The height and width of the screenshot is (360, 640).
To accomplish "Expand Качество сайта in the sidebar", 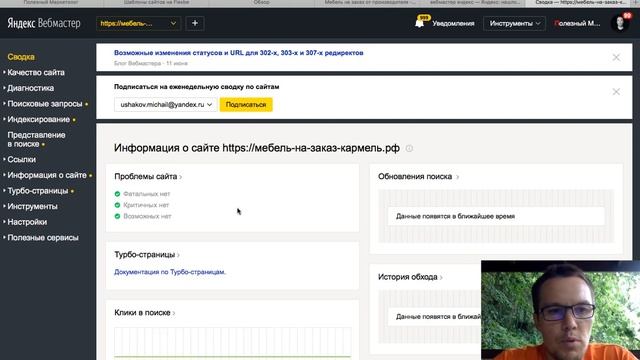I will (36, 73).
